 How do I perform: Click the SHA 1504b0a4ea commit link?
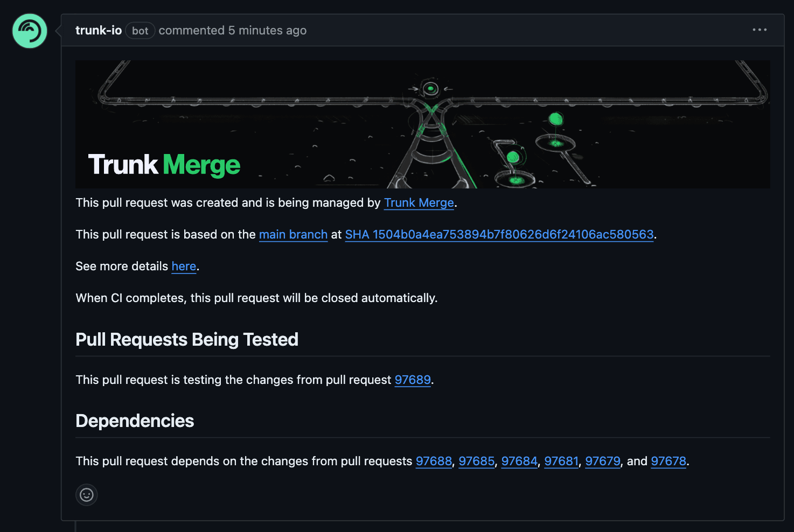click(499, 235)
